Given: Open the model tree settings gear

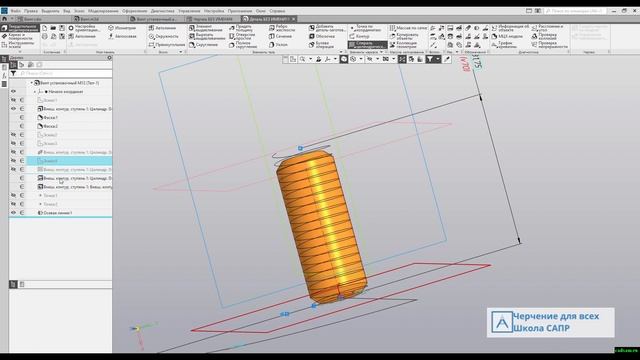Looking at the screenshot, I should click(109, 58).
